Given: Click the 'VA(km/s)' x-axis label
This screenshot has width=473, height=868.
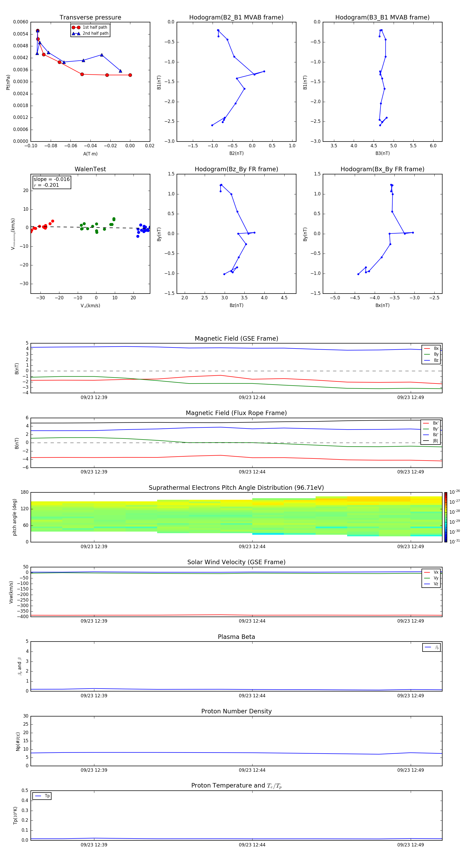Looking at the screenshot, I should tap(90, 306).
